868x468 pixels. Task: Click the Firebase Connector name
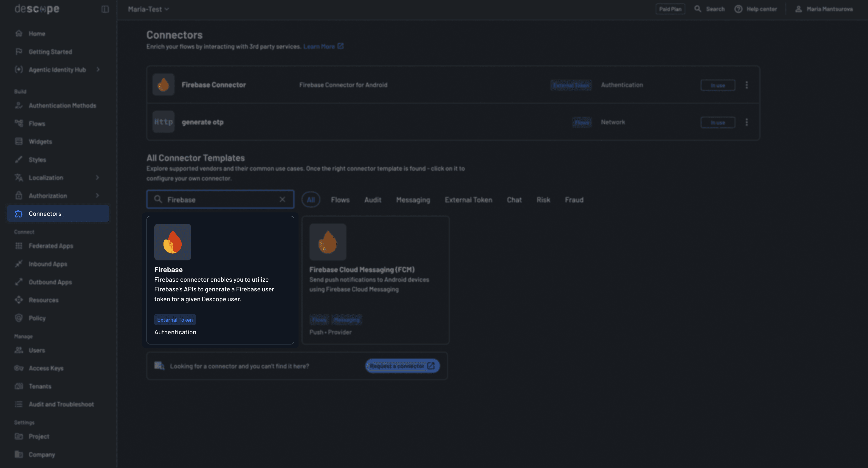214,85
